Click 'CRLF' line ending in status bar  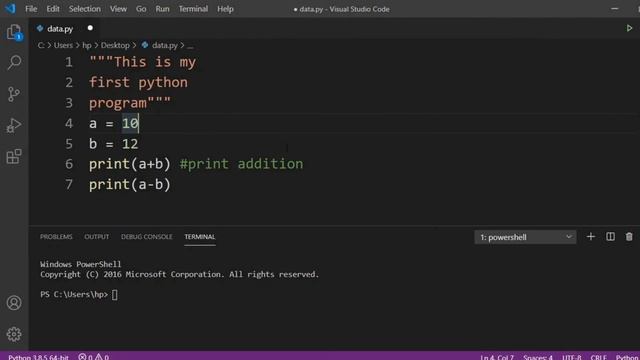[598, 357]
